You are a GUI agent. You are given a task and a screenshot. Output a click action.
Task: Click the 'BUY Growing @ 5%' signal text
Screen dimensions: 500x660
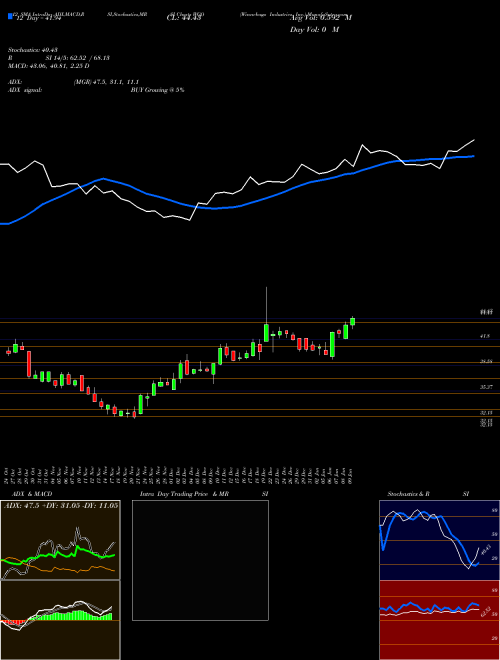[157, 90]
